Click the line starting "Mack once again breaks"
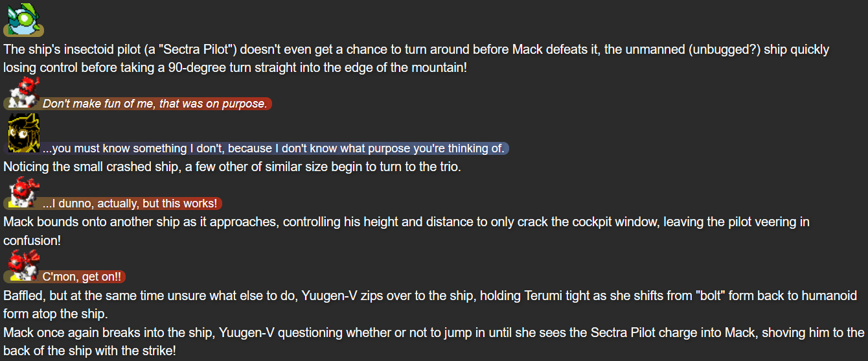The height and width of the screenshot is (361, 868). click(433, 333)
